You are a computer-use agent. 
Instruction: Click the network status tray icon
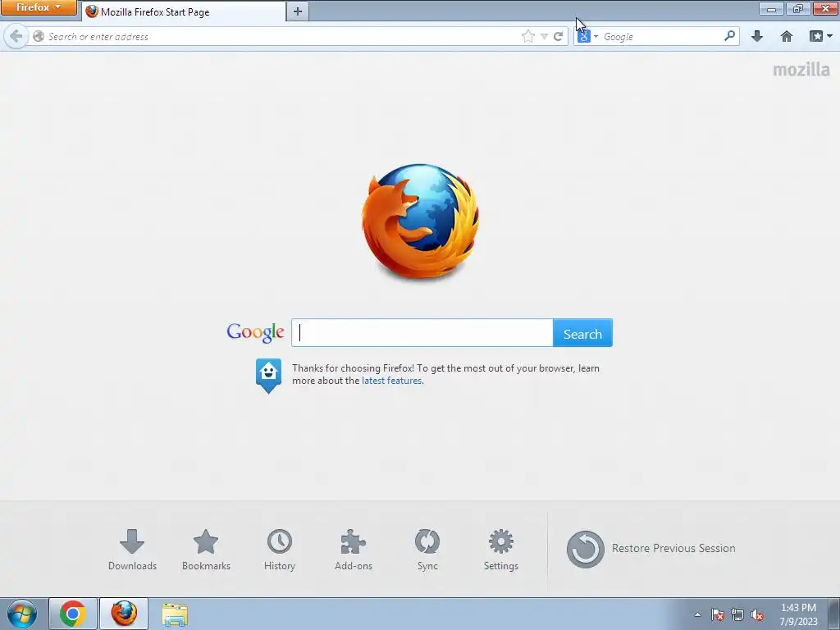point(737,615)
